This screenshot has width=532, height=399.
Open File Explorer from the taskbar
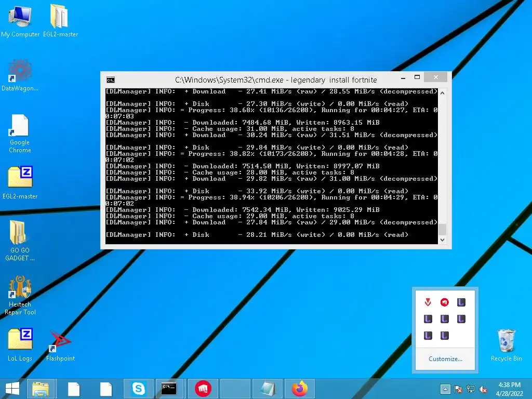point(41,389)
